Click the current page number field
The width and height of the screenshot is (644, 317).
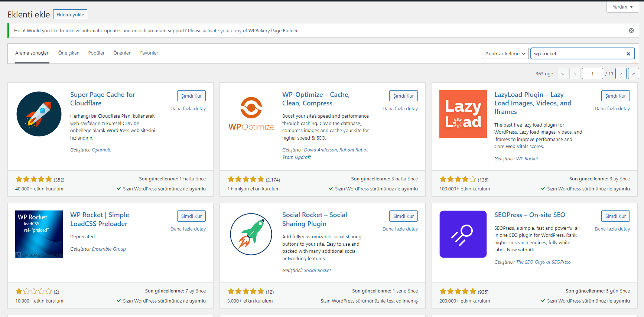592,73
